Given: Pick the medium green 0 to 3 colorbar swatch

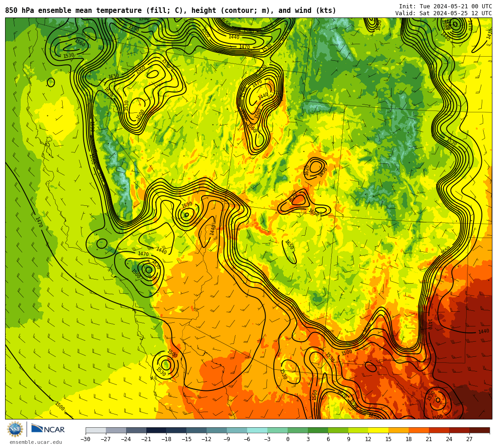Looking at the screenshot, I should click(298, 430).
